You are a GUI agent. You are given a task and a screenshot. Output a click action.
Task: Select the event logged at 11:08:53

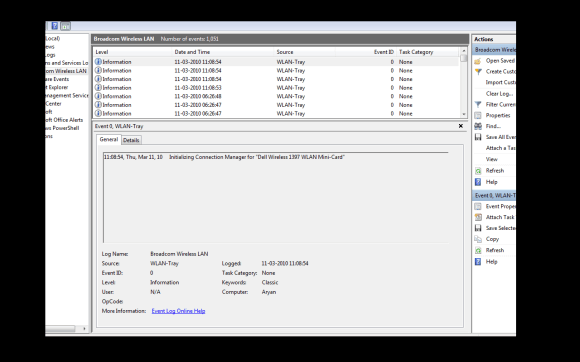276,88
